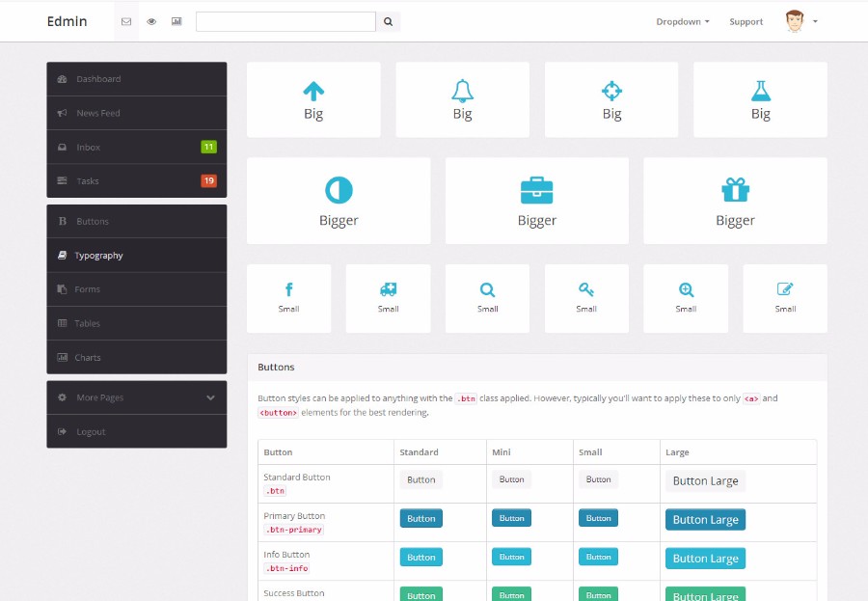This screenshot has width=868, height=601.
Task: Select Typography in sidebar
Action: pos(137,256)
